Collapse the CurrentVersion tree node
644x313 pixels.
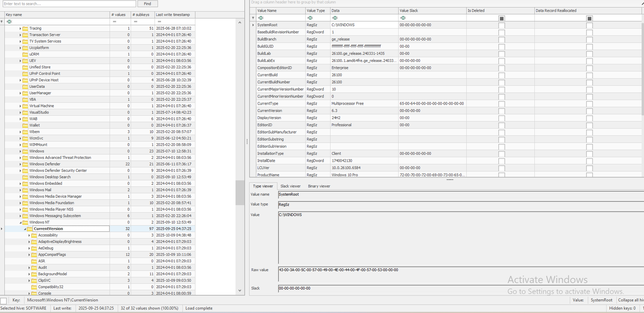tap(25, 229)
